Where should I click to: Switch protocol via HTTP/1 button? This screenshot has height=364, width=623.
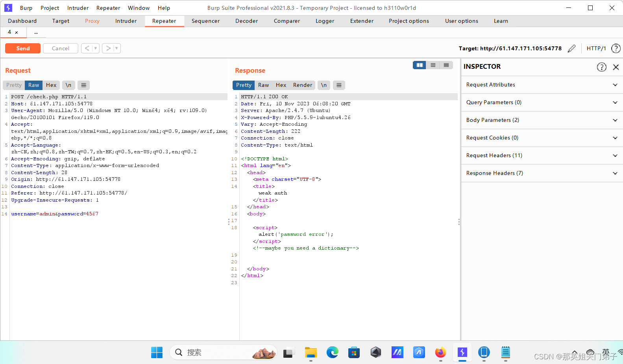click(x=596, y=48)
